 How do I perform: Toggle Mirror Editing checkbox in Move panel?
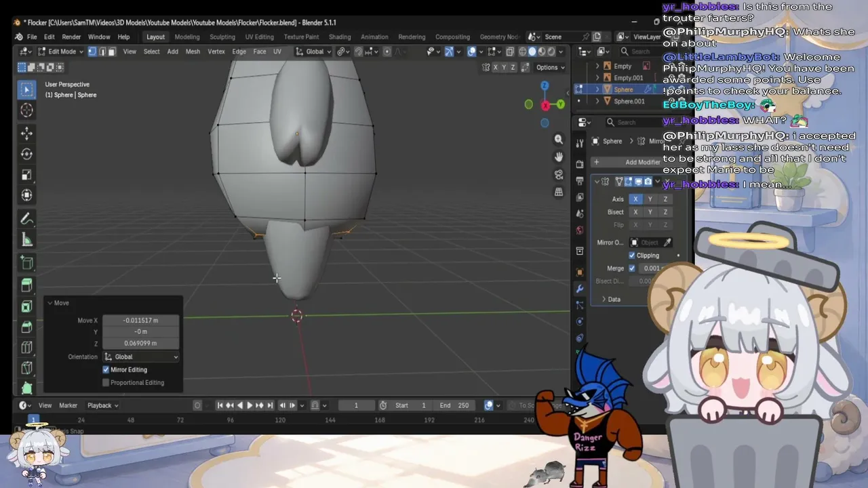coord(106,370)
